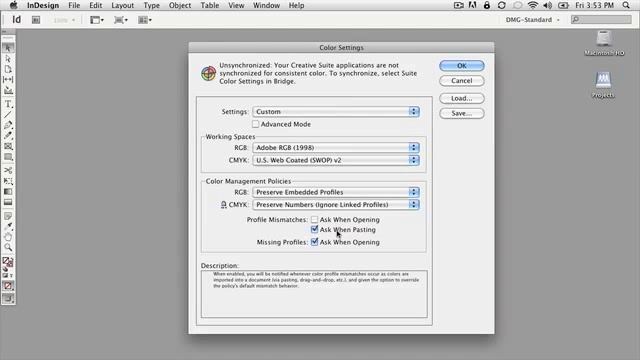Select the Eyedropper tool
This screenshot has height=360, width=640.
pos(8,227)
